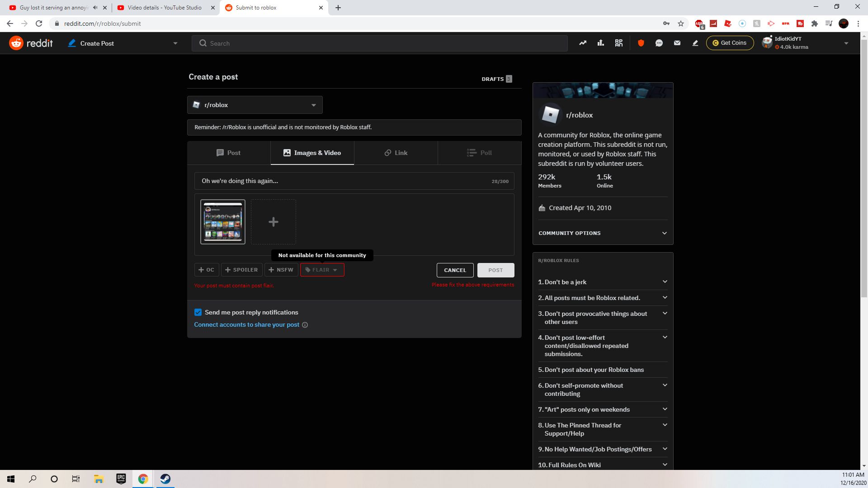Click the Reddit chat bubble icon
The width and height of the screenshot is (868, 488).
point(659,43)
